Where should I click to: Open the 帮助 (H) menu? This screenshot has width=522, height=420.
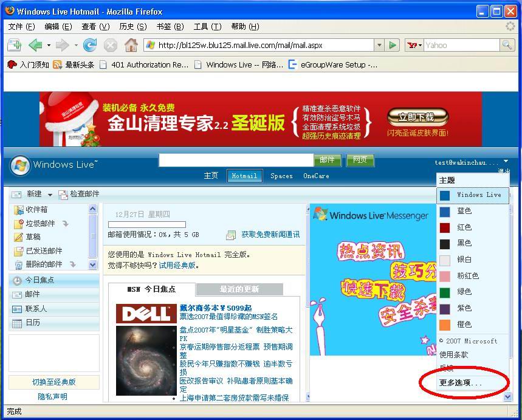[245, 27]
